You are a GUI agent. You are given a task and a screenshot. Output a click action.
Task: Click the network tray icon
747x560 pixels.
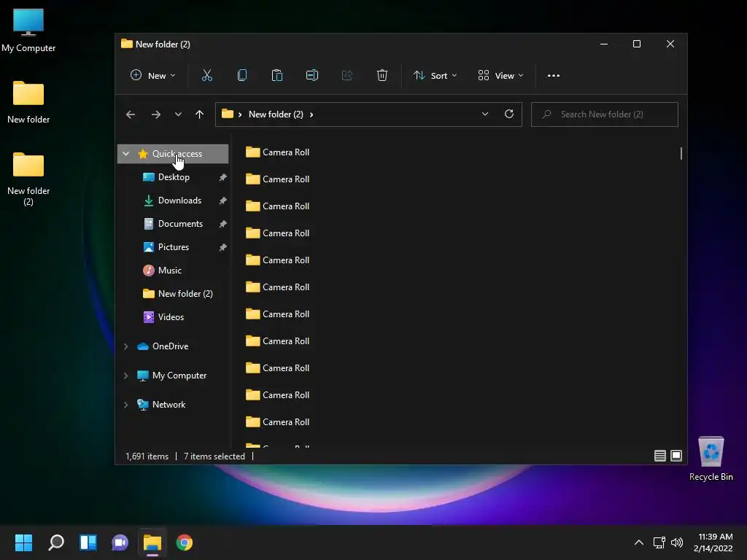(659, 542)
